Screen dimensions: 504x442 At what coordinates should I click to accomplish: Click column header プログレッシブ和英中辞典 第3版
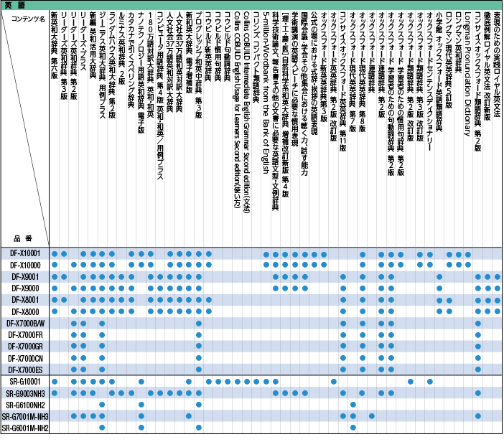[x=199, y=65]
